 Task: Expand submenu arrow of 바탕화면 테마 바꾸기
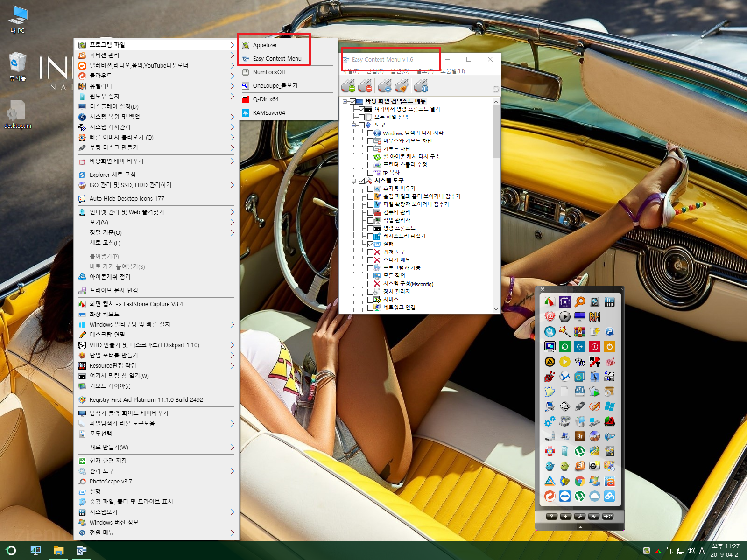[x=232, y=161]
